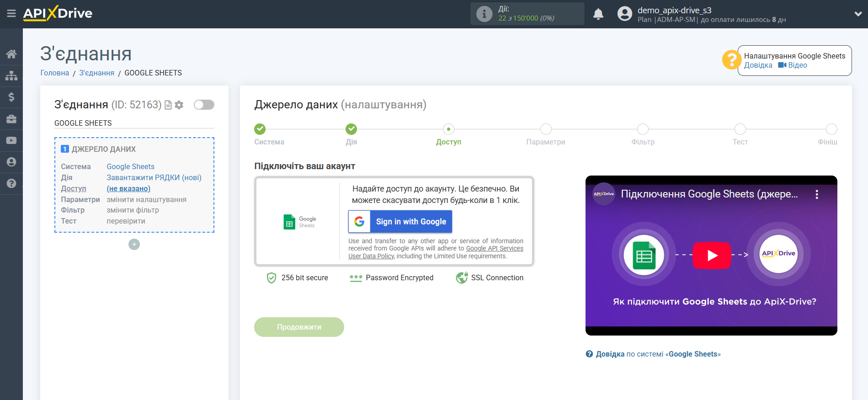Screen dimensions: 868x400
Task: Click the connection settings gear icon
Action: (179, 105)
